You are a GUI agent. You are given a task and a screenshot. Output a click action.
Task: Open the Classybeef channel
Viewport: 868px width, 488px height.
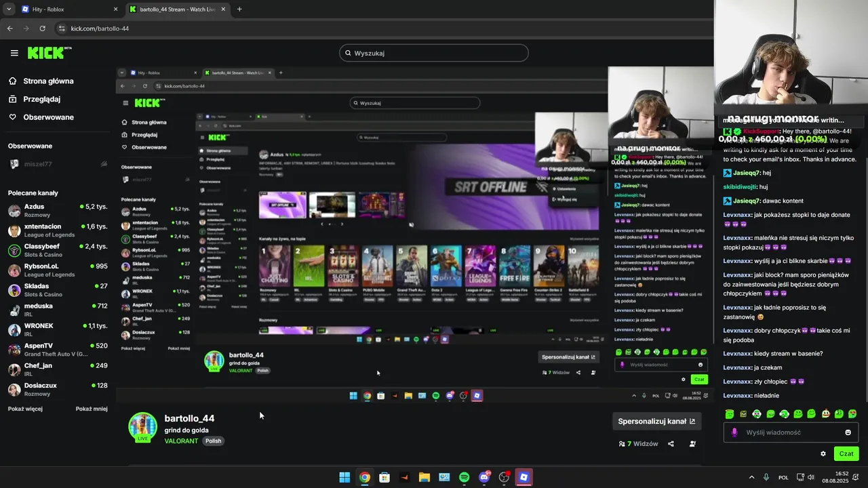point(58,250)
